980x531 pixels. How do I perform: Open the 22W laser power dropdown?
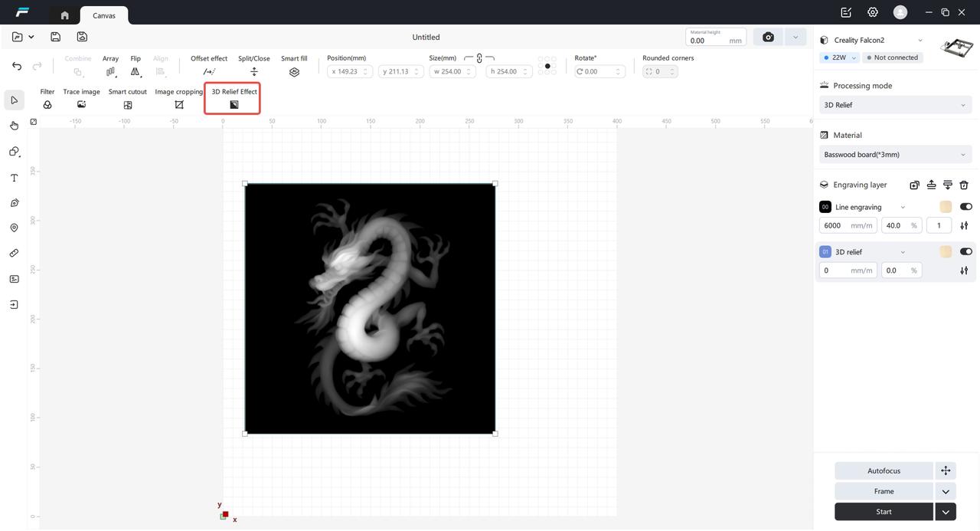point(839,57)
